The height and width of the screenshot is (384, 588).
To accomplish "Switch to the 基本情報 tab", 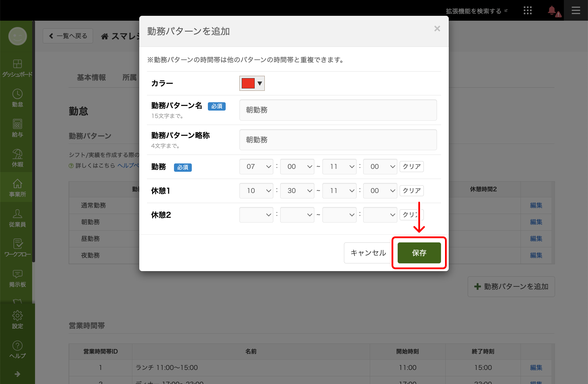I will tap(91, 78).
